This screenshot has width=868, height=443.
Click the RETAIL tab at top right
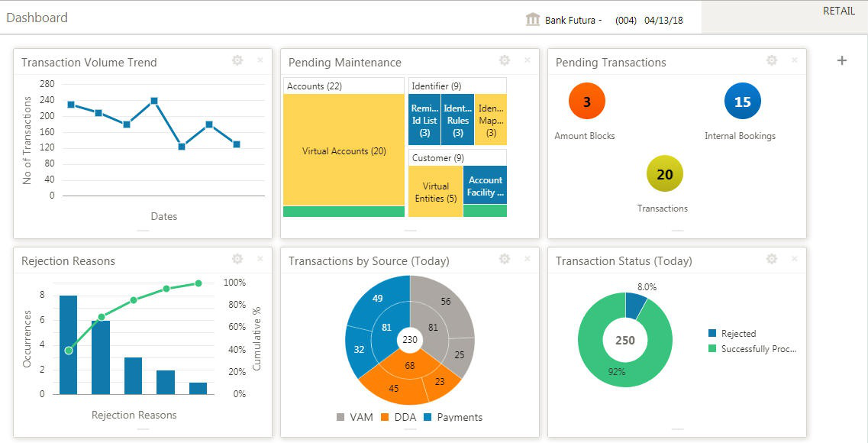[x=839, y=11]
